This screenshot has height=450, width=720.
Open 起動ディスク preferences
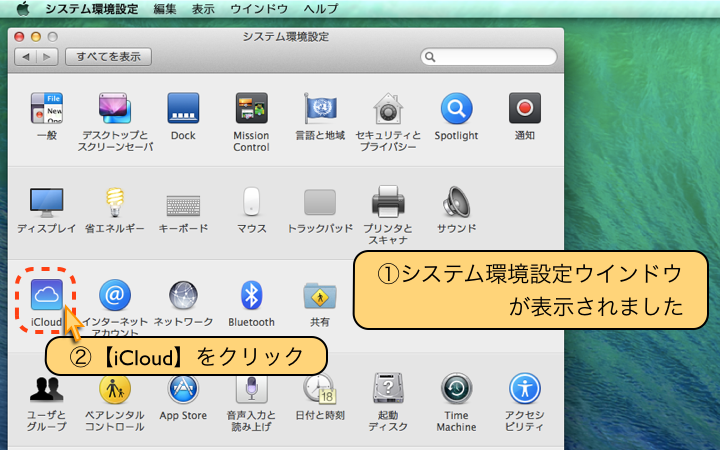(x=388, y=389)
